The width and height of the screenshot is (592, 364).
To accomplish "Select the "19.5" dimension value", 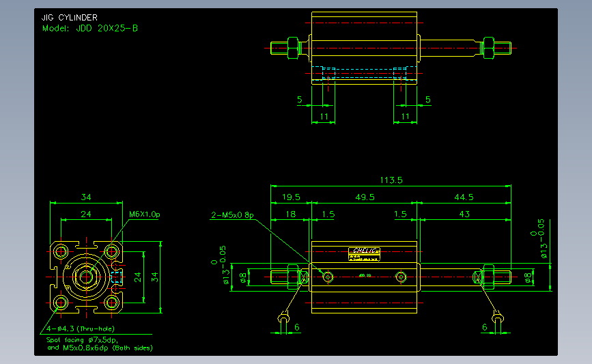I will tap(291, 197).
